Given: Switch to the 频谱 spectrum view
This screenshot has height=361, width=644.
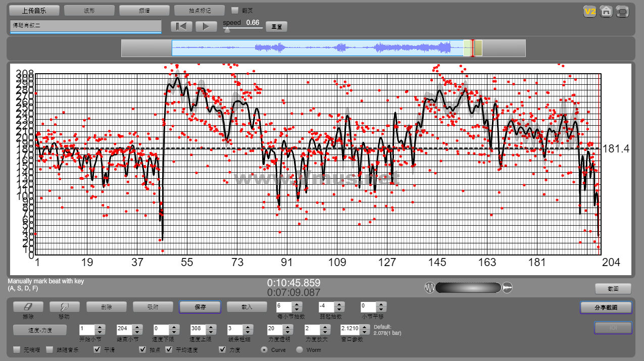Looking at the screenshot, I should [144, 10].
